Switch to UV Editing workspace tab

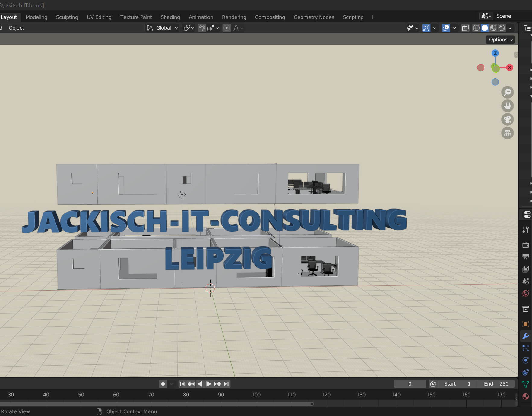point(99,17)
